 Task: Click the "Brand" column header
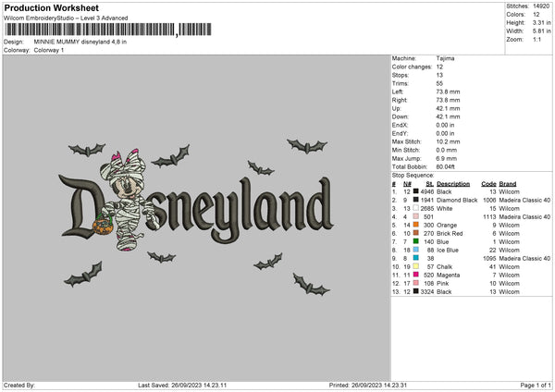508,184
